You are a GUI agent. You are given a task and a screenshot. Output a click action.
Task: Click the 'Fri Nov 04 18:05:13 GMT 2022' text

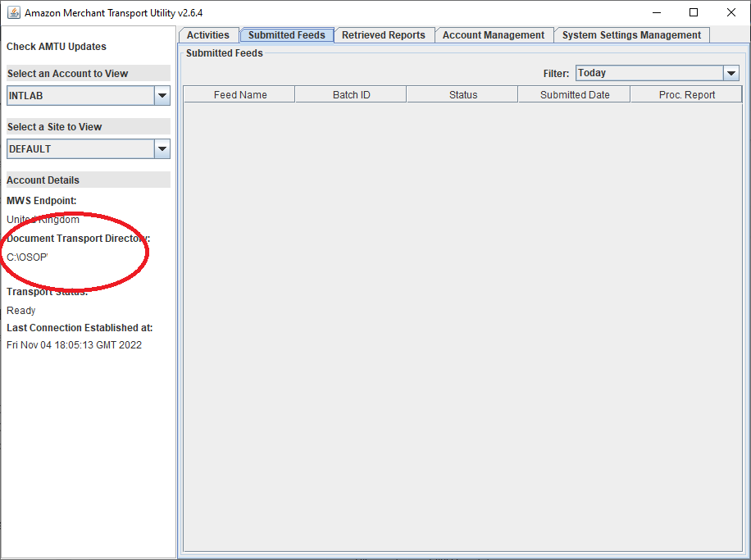(75, 345)
